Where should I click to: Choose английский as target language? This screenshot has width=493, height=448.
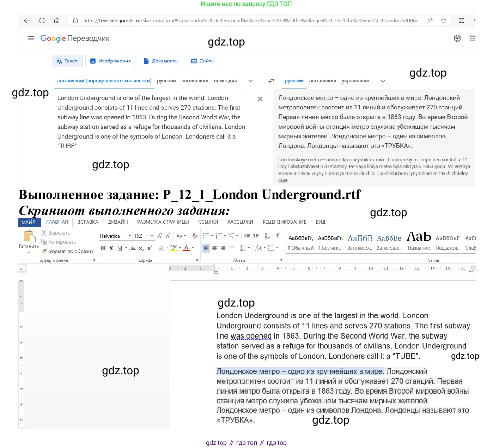click(x=323, y=81)
